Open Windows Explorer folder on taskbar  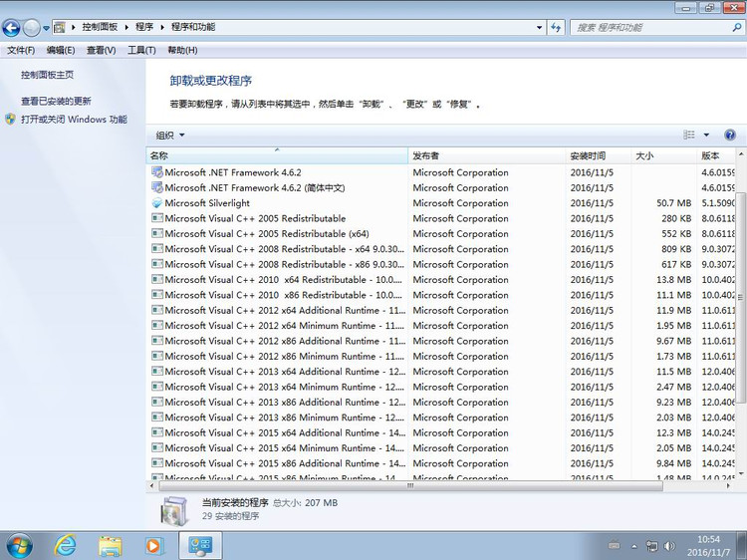tap(110, 545)
